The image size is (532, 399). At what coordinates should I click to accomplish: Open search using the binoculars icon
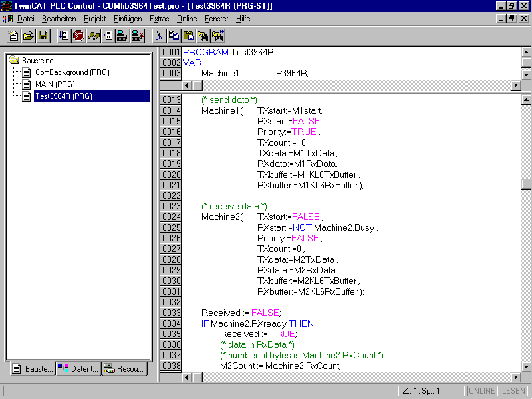coord(203,35)
